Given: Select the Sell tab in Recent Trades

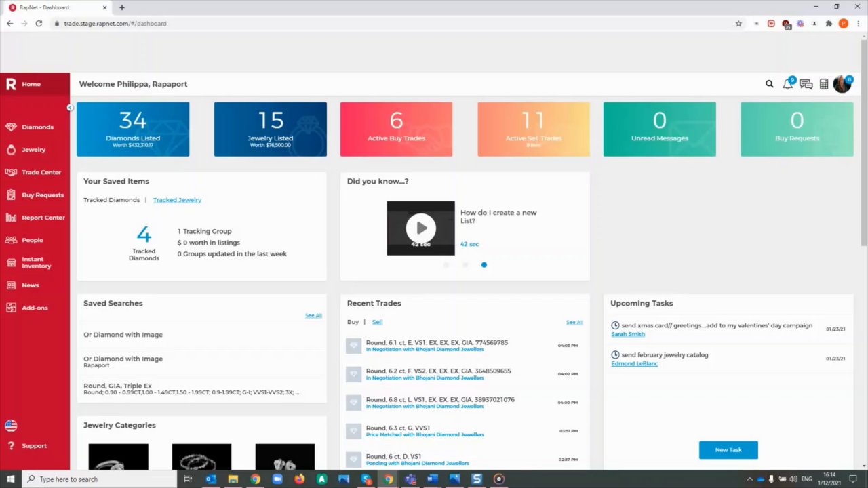Looking at the screenshot, I should point(377,322).
